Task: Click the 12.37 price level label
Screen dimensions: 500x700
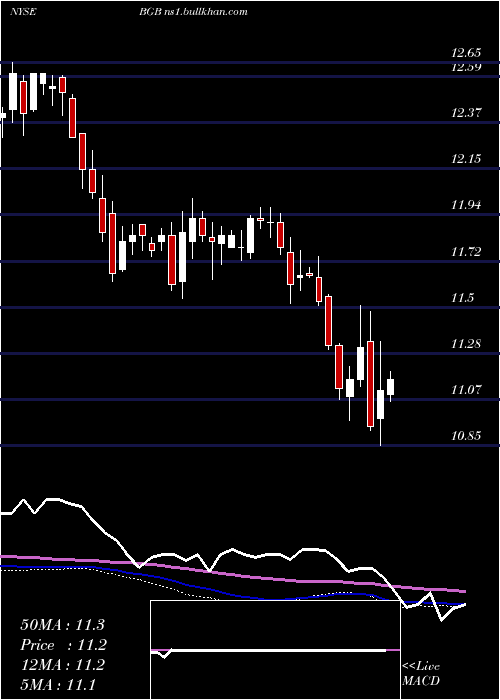Action: point(466,113)
